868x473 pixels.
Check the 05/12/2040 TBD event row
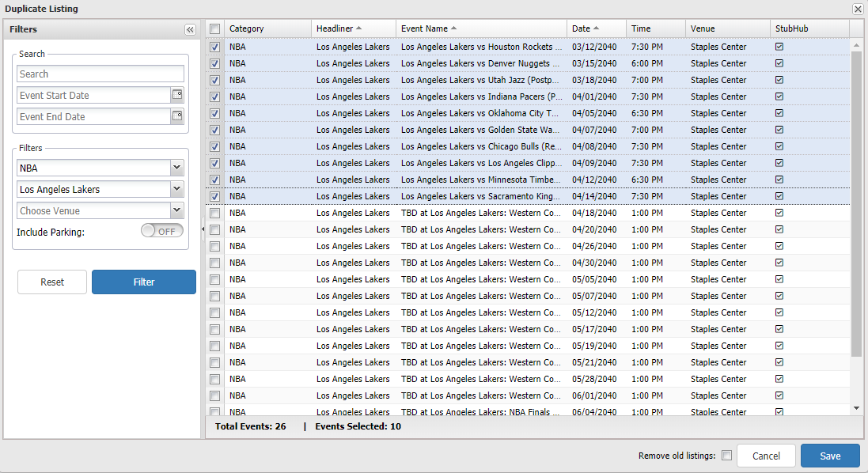[214, 312]
